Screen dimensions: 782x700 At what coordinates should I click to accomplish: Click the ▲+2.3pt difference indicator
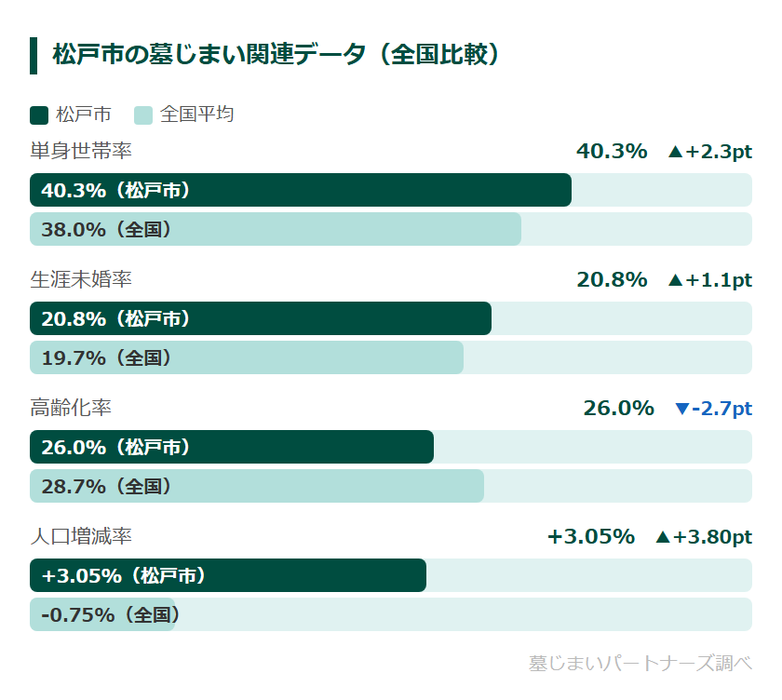click(x=709, y=152)
